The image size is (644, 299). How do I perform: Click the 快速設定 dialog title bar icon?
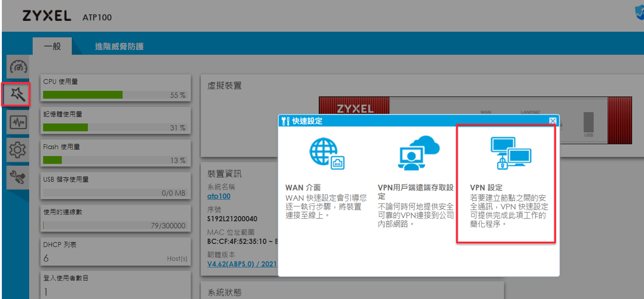point(285,121)
